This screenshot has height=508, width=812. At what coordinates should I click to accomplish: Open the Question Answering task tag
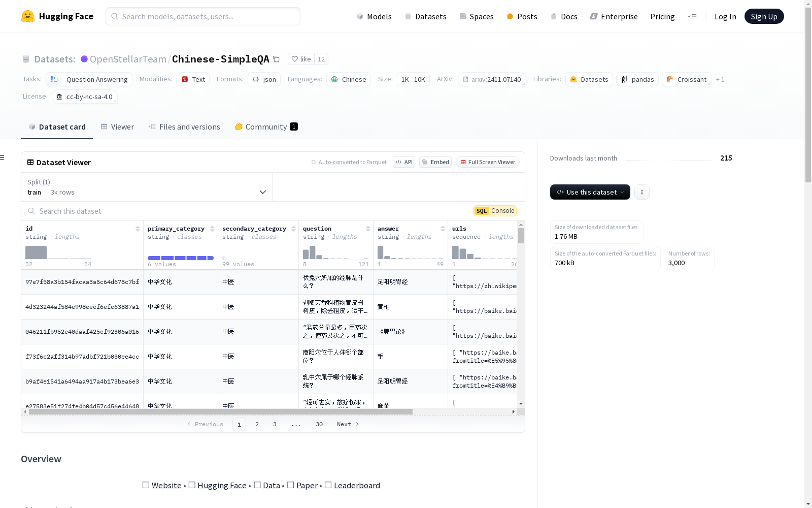pos(89,79)
